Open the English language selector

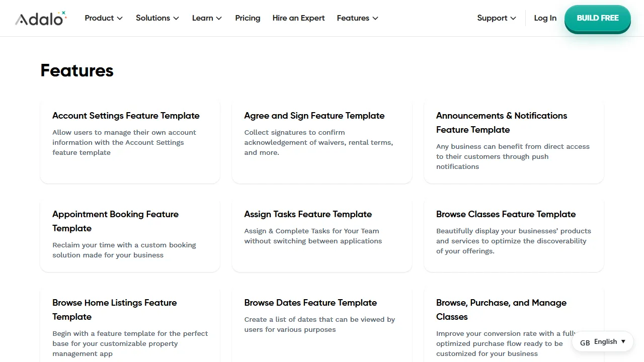(x=603, y=342)
